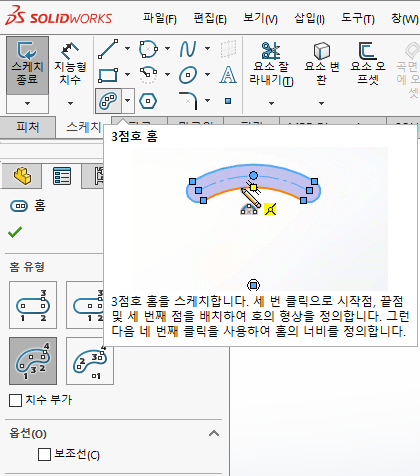Choose the Straight Slot type
The image size is (420, 476).
pos(33,305)
